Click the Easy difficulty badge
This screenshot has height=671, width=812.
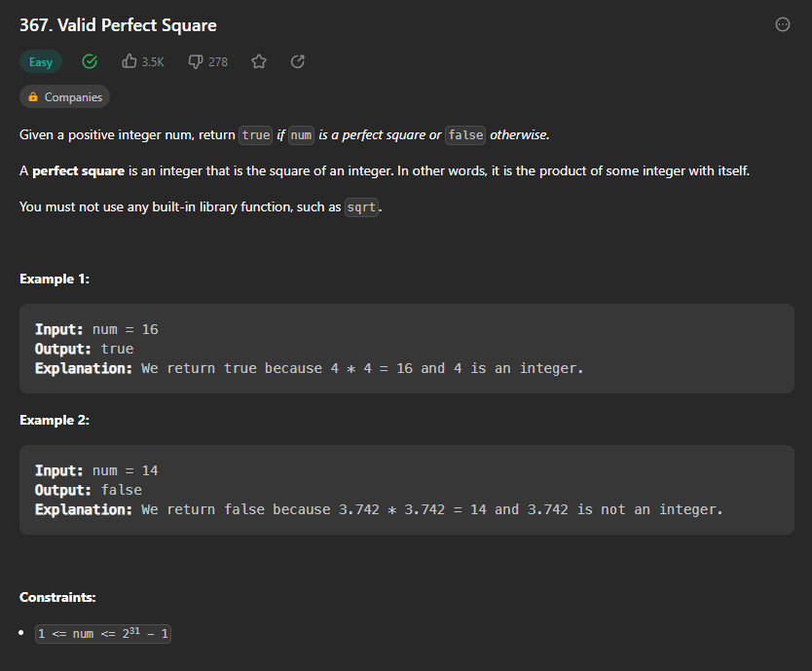tap(41, 62)
